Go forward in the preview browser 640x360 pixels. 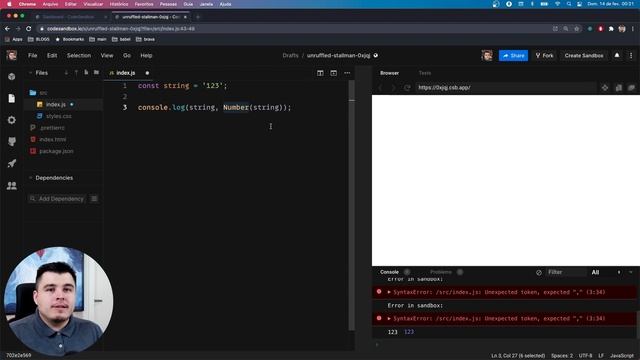click(393, 87)
